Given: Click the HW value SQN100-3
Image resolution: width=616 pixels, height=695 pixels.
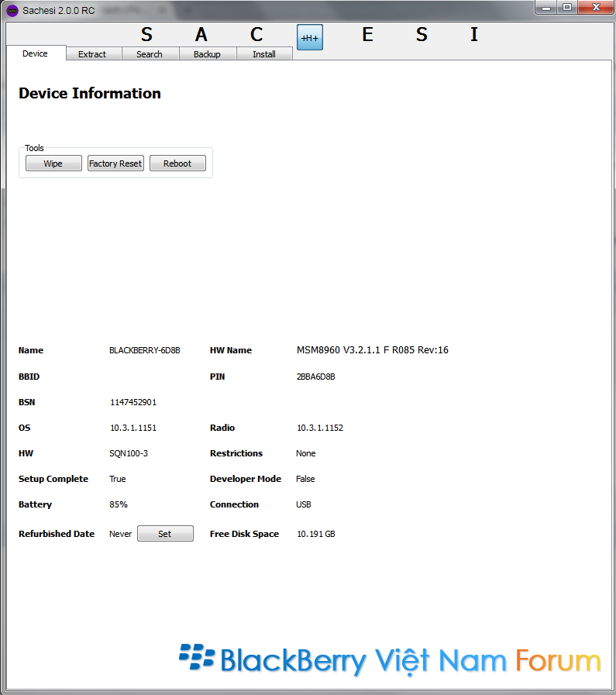Looking at the screenshot, I should click(129, 453).
